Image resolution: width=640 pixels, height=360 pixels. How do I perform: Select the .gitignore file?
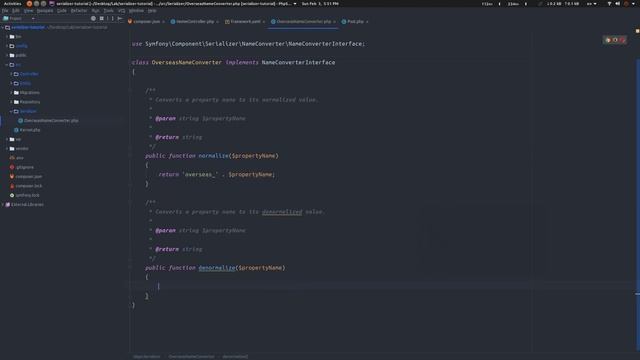24,167
